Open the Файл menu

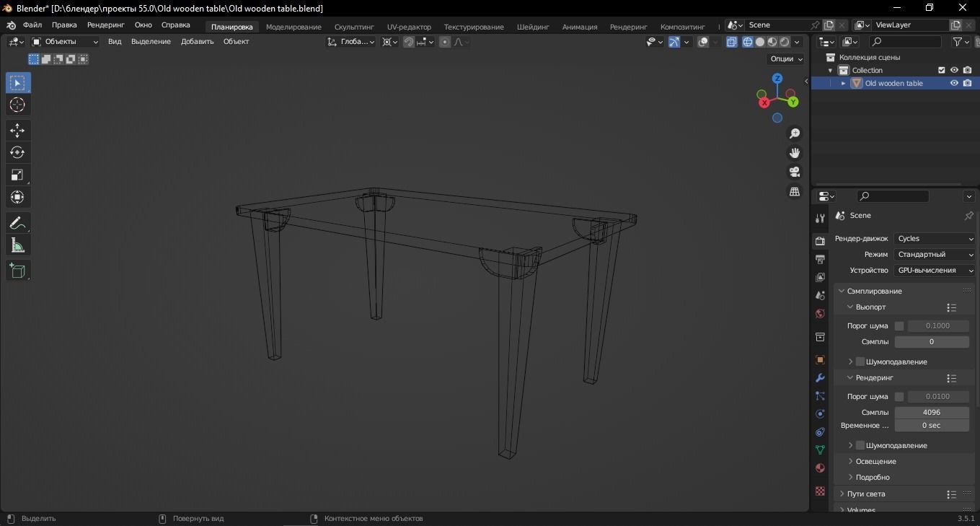pos(32,25)
